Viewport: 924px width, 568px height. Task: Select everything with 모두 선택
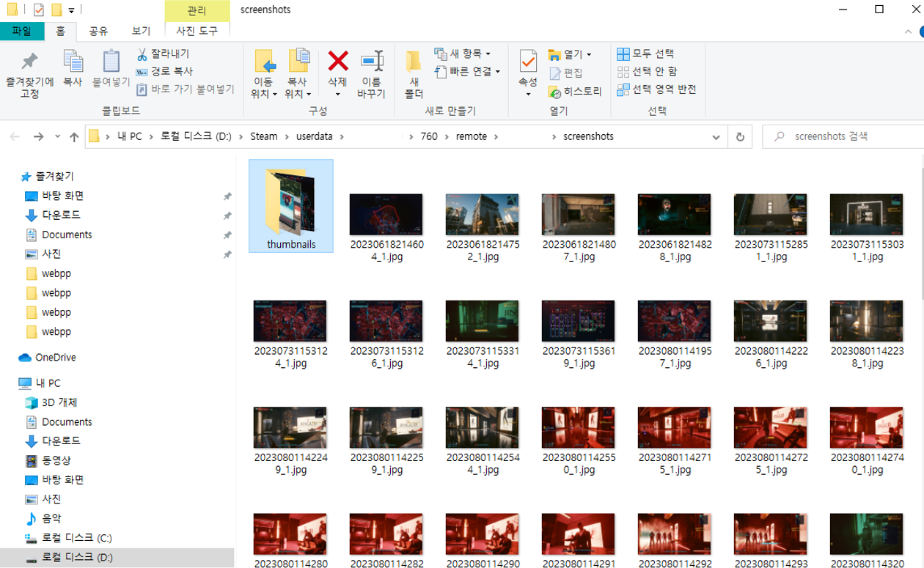coord(645,54)
